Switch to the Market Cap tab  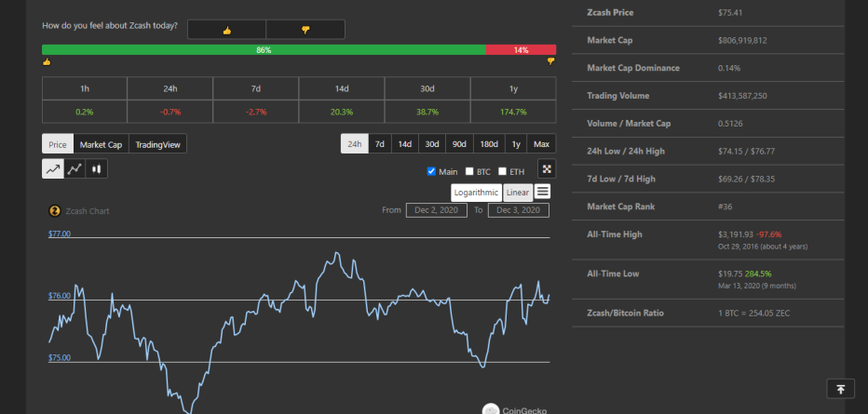coord(101,144)
